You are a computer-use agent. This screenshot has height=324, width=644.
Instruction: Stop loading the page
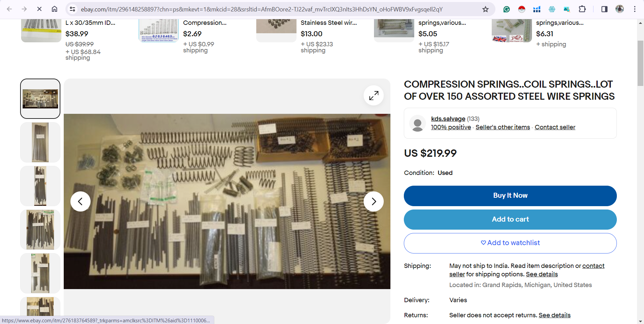click(x=39, y=9)
